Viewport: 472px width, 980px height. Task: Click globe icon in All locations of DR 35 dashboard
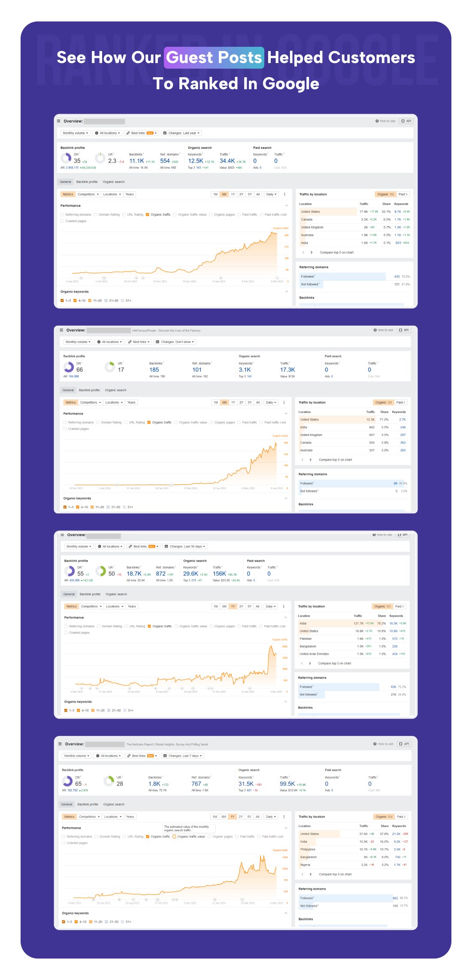click(x=97, y=133)
